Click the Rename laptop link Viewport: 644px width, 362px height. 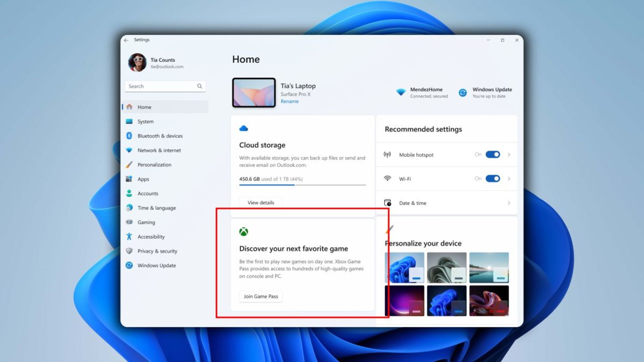click(289, 101)
